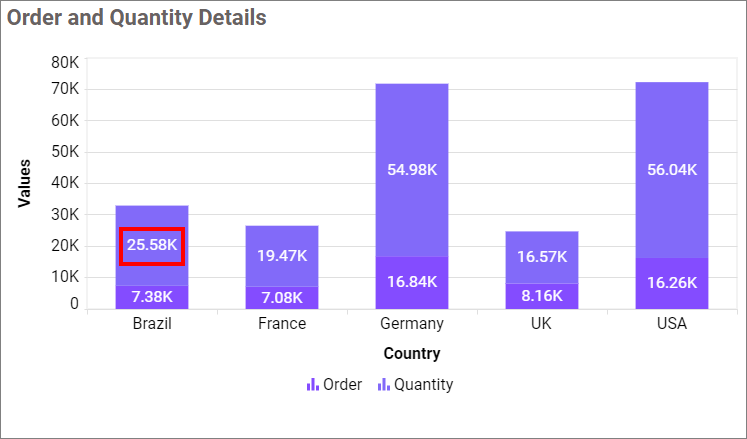Click France's Quantity bar labeled 19.47K
The image size is (747, 439).
282,256
